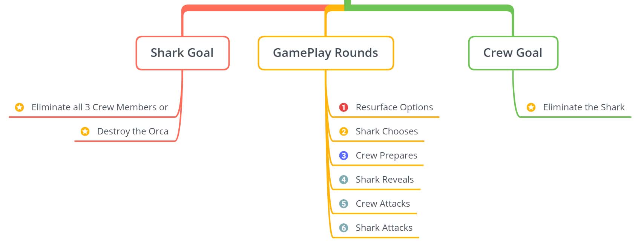Select the Crew Attacks topic text

pos(383,204)
